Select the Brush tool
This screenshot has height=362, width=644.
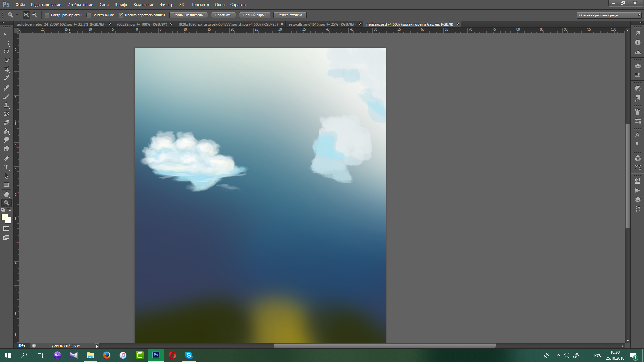click(6, 97)
